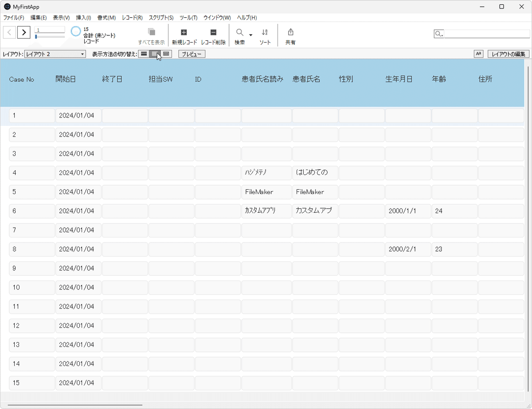The height and width of the screenshot is (409, 532).
Task: Open the 検索 dropdown arrow
Action: coord(250,35)
